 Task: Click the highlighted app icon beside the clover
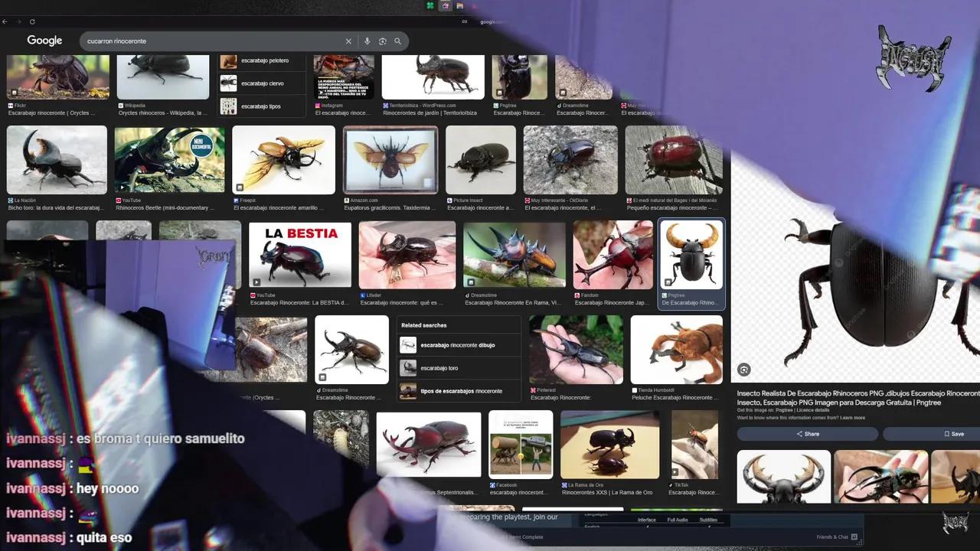click(x=445, y=5)
